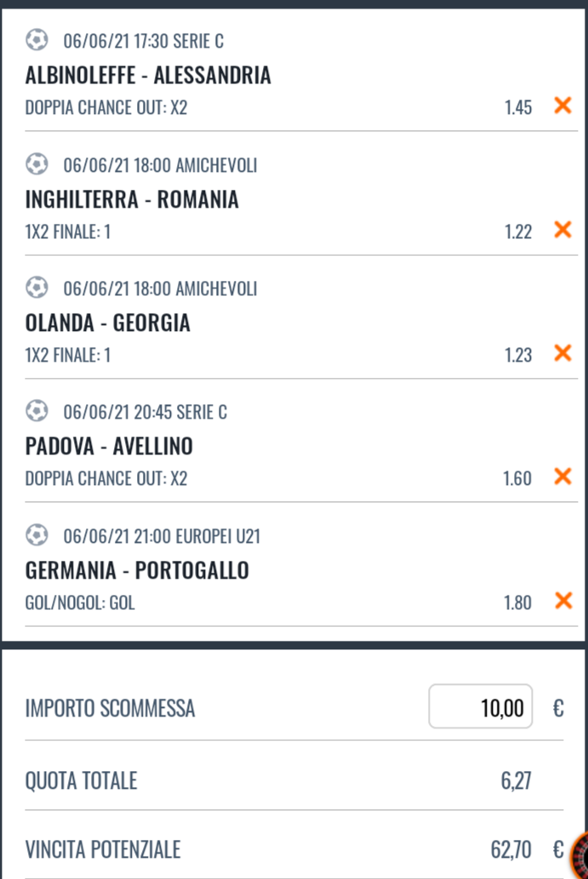Focus the Importo Scommessa amount field
This screenshot has width=588, height=879.
tap(481, 706)
